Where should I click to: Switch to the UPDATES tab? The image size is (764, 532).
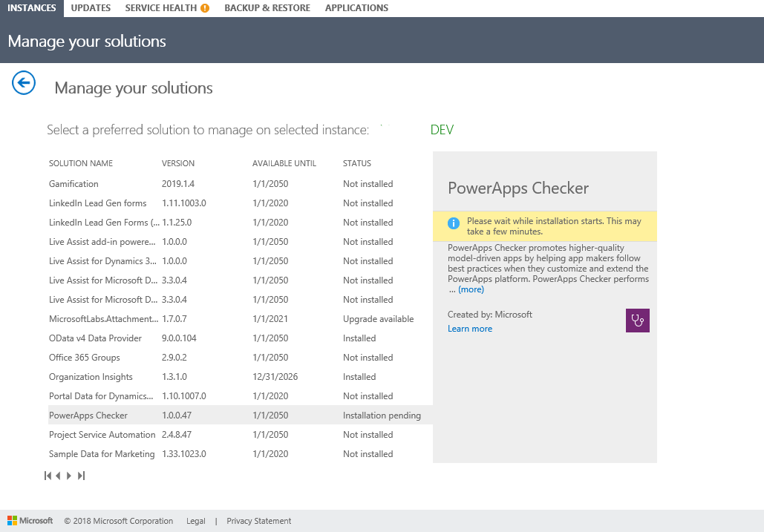[x=90, y=7]
